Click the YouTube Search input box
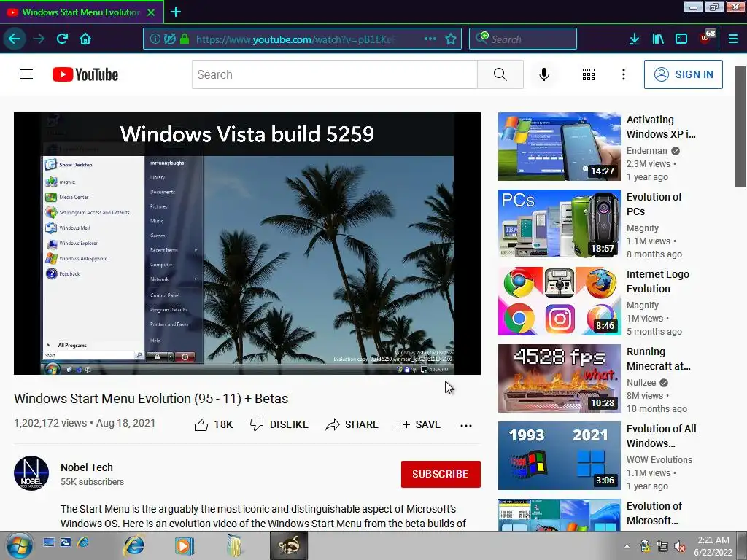747x560 pixels. [334, 74]
